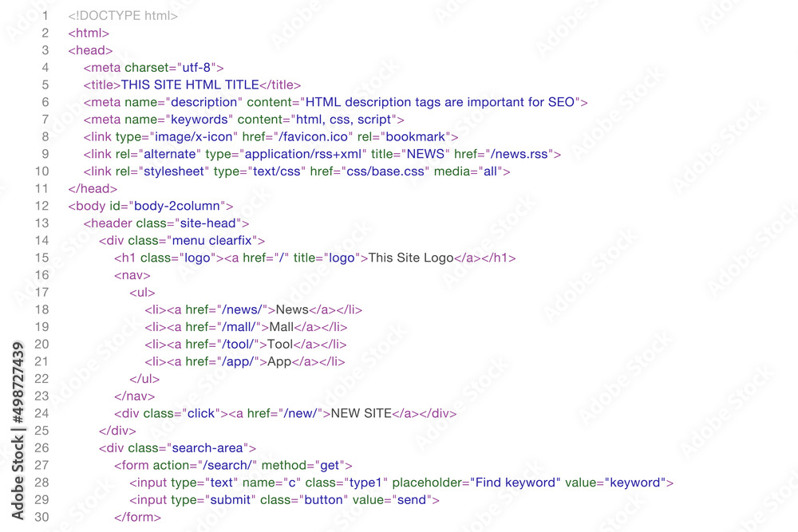Viewport: 798px width, 532px height.
Task: Click the "image/x-icon" type value
Action: [x=193, y=137]
